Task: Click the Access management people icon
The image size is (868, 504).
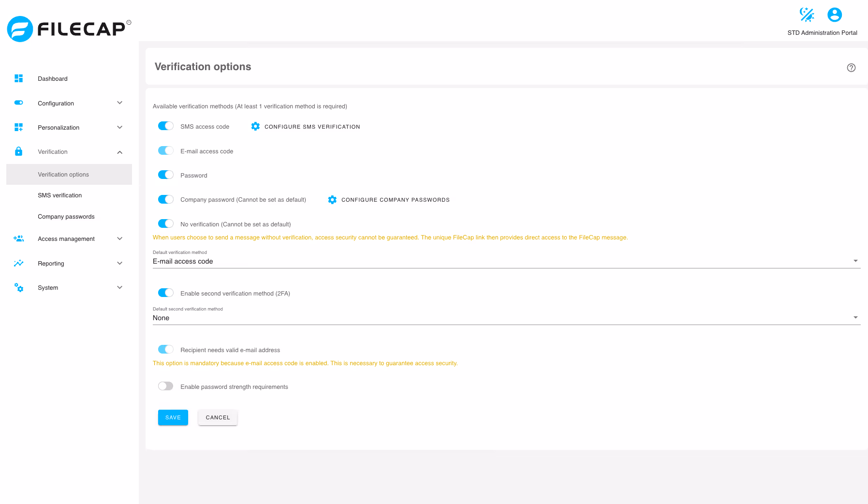Action: coord(19,238)
